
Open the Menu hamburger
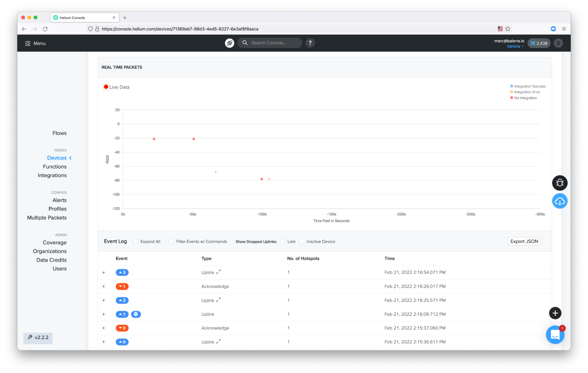point(28,43)
